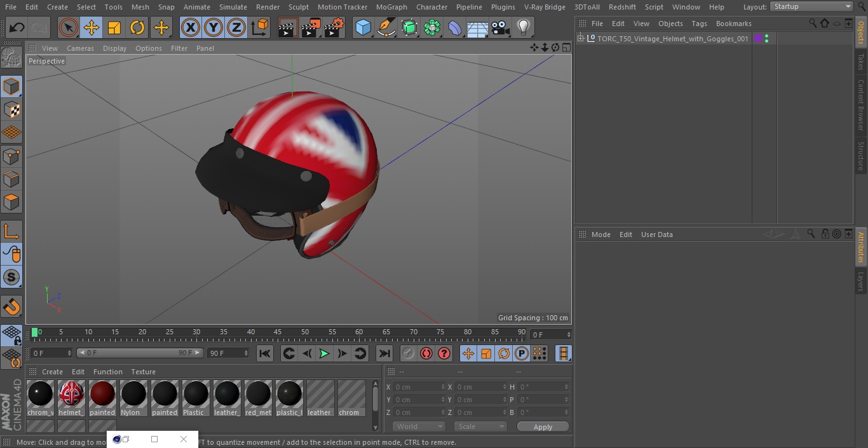Click the end frame 90 F stepper
Image resolution: width=868 pixels, height=448 pixels.
coord(246,353)
